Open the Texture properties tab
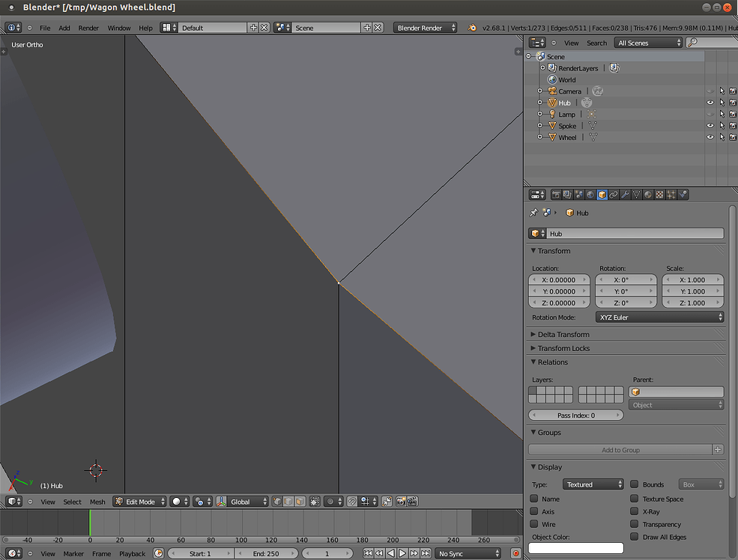This screenshot has width=738, height=560. point(659,195)
